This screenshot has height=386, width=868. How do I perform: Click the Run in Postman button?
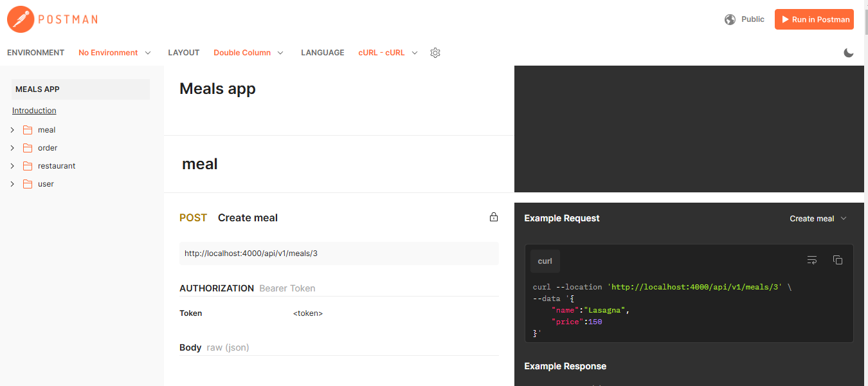pyautogui.click(x=814, y=19)
